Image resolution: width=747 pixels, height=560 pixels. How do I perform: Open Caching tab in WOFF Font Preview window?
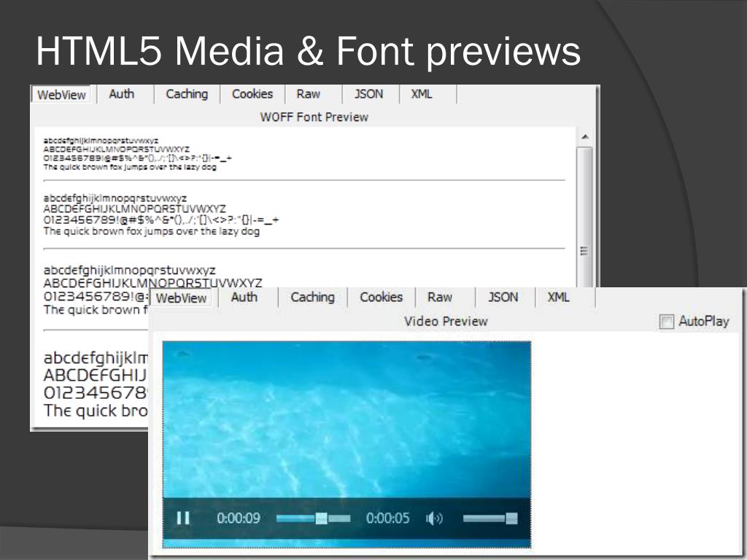pos(187,94)
